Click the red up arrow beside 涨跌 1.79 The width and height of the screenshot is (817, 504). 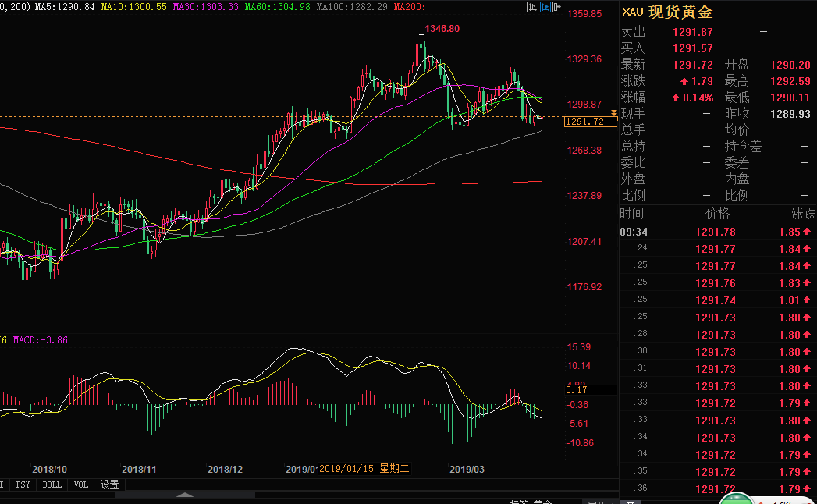coord(684,81)
